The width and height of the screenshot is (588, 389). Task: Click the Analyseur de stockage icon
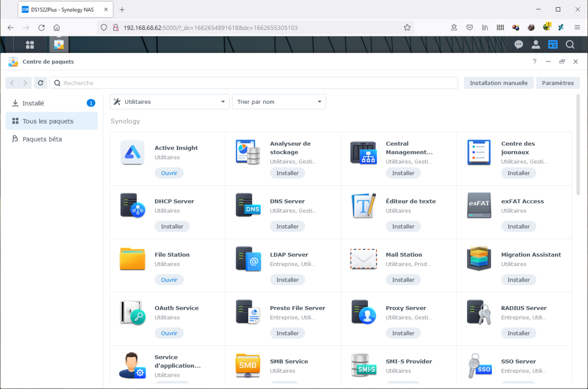248,152
